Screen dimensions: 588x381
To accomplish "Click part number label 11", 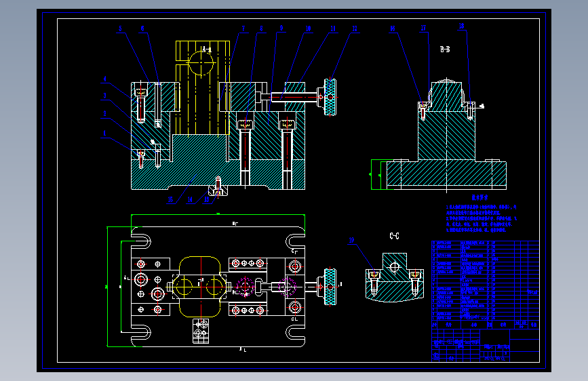I will tap(332, 28).
